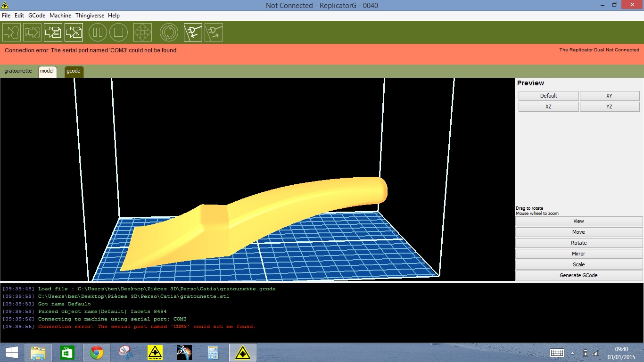Image resolution: width=644 pixels, height=362 pixels.
Task: Click the toolbar icon showing an arrow through stacked cards
Action: [32, 33]
